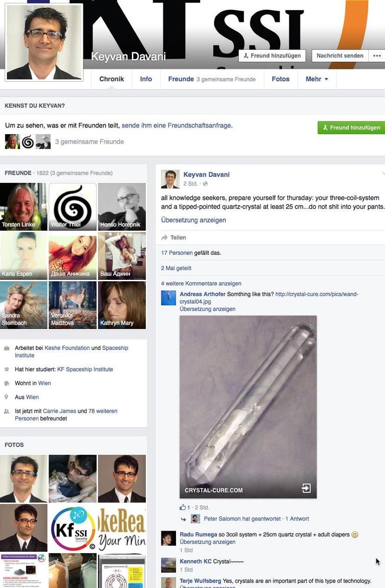Image resolution: width=385 pixels, height=588 pixels.
Task: Switch to the Chronik tab
Action: 111,79
